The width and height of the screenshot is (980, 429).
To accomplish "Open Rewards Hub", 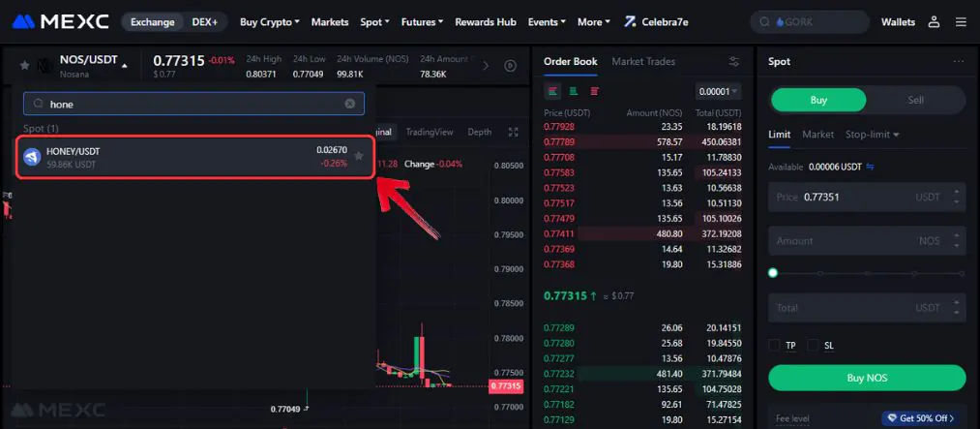I will click(x=486, y=22).
